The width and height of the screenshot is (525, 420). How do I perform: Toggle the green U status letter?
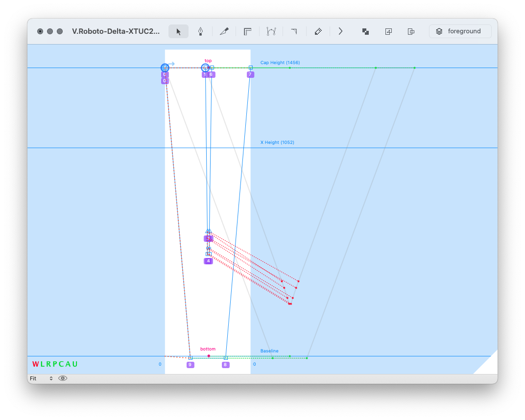[75, 364]
